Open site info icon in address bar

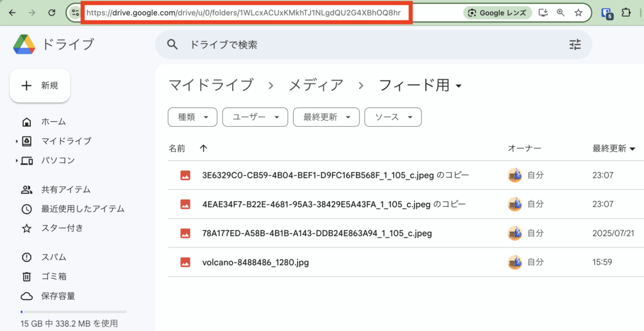75,13
